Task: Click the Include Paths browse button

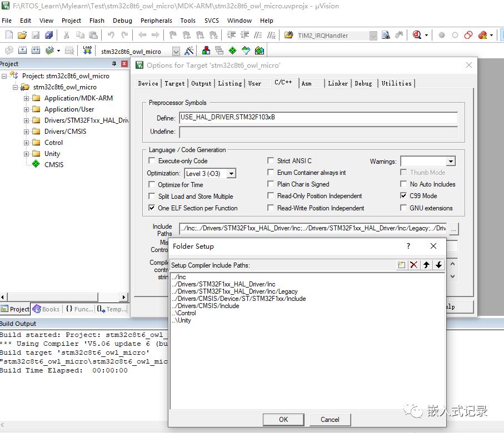Action: [453, 229]
